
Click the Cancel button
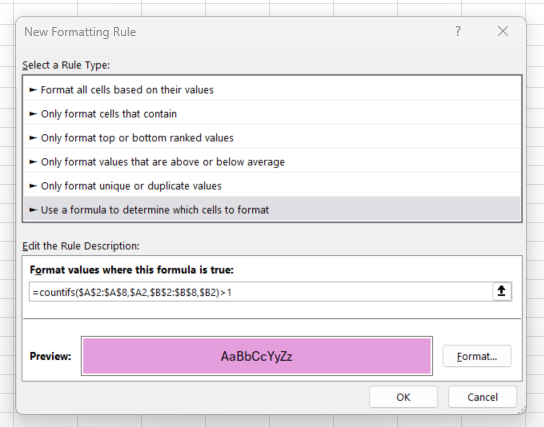click(x=482, y=397)
